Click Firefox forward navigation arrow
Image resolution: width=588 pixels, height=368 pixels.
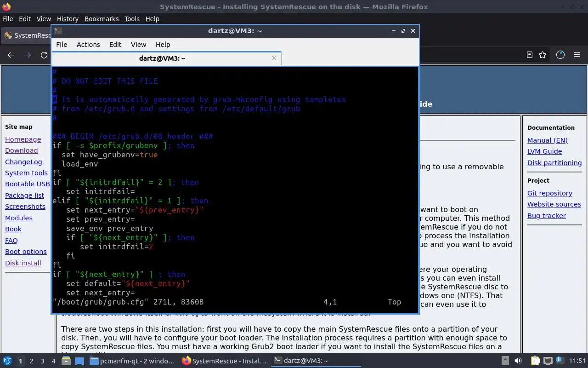pyautogui.click(x=28, y=55)
